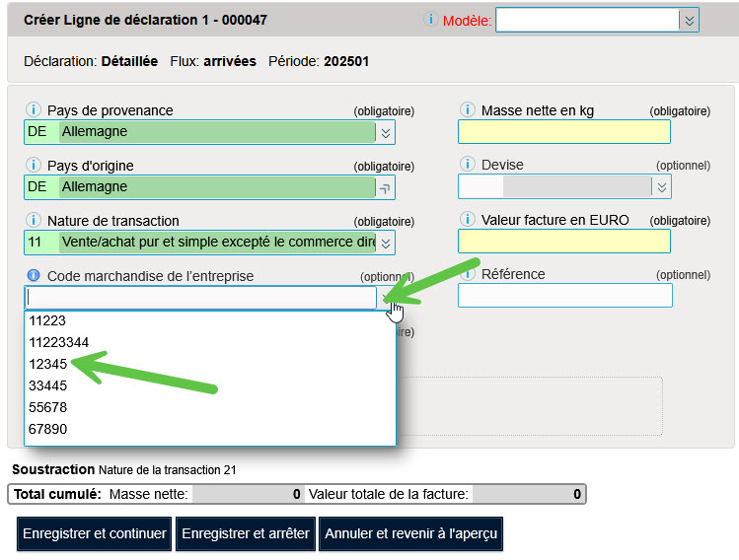Screen dimensions: 739x560
Task: Click the Référence input field
Action: pos(565,296)
